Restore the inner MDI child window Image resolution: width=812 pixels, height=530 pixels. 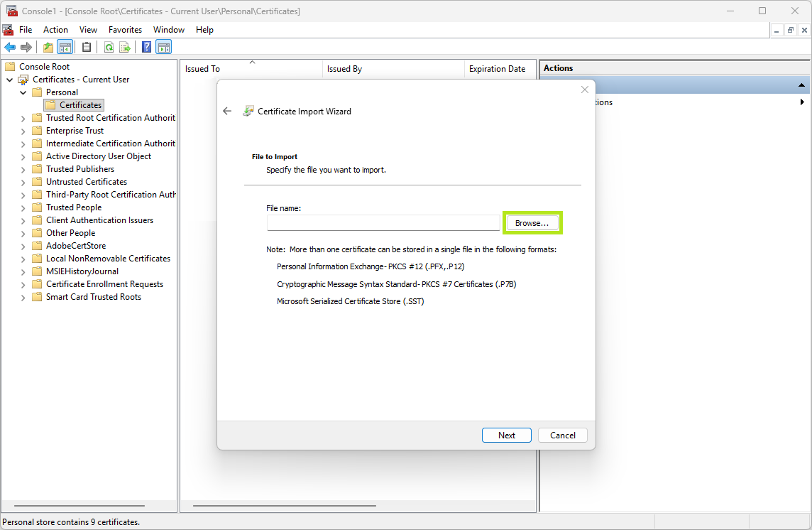(790, 30)
